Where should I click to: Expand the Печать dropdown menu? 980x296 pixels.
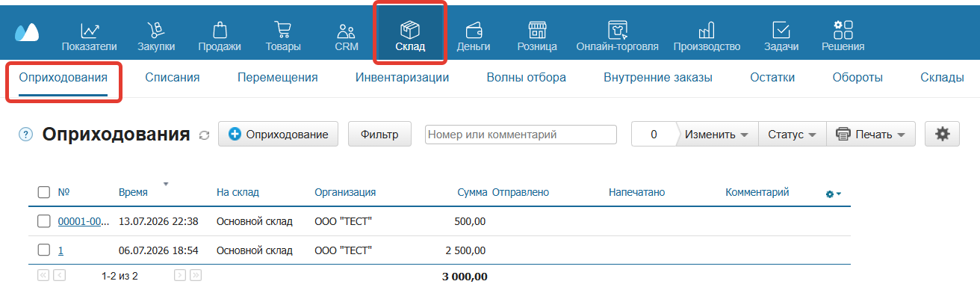(x=871, y=135)
